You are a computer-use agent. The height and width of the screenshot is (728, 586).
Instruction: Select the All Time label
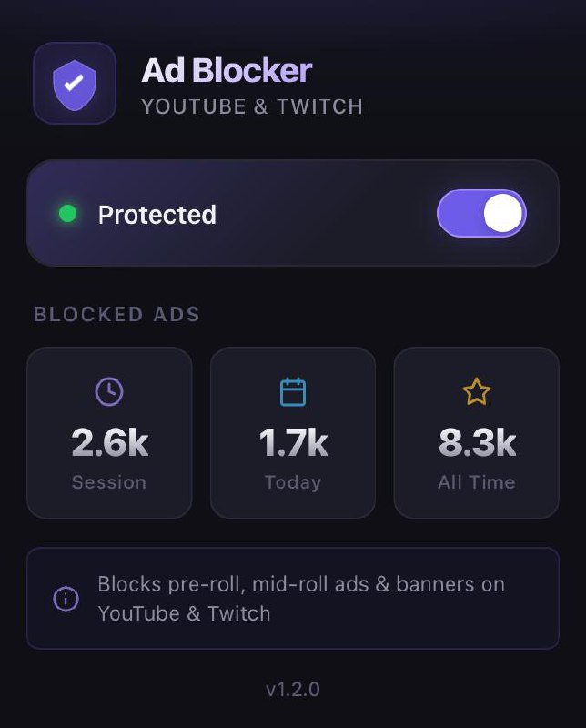pyautogui.click(x=477, y=482)
